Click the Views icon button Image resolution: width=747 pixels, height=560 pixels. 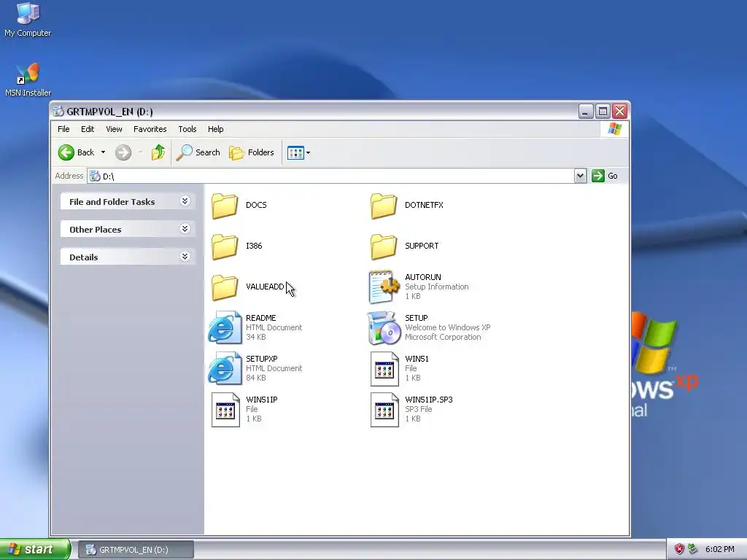click(295, 153)
